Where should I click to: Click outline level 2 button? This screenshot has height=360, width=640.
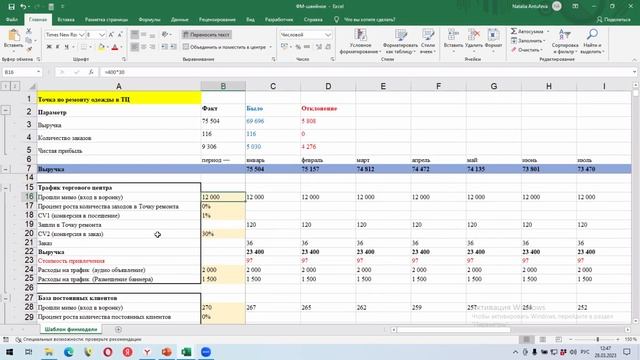click(15, 86)
